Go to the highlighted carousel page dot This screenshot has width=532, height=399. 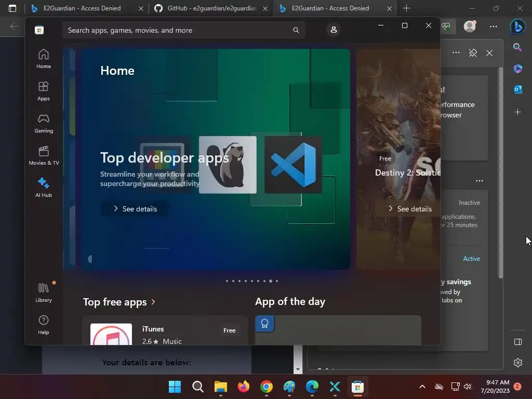(x=270, y=281)
